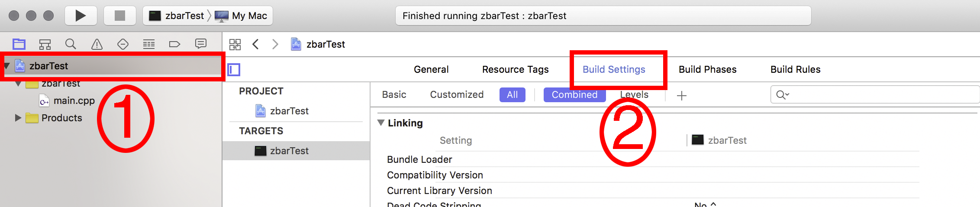
Task: Open the Source Control navigator icon
Action: [x=45, y=44]
